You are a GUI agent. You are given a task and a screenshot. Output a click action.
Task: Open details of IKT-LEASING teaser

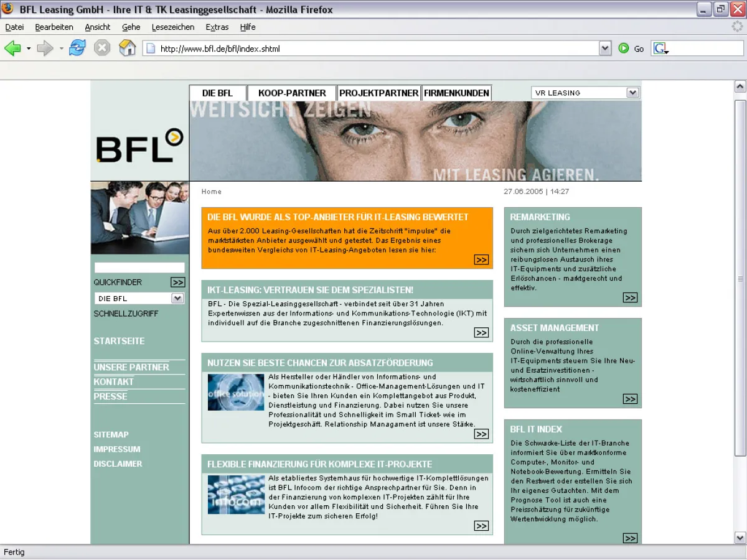coord(481,333)
